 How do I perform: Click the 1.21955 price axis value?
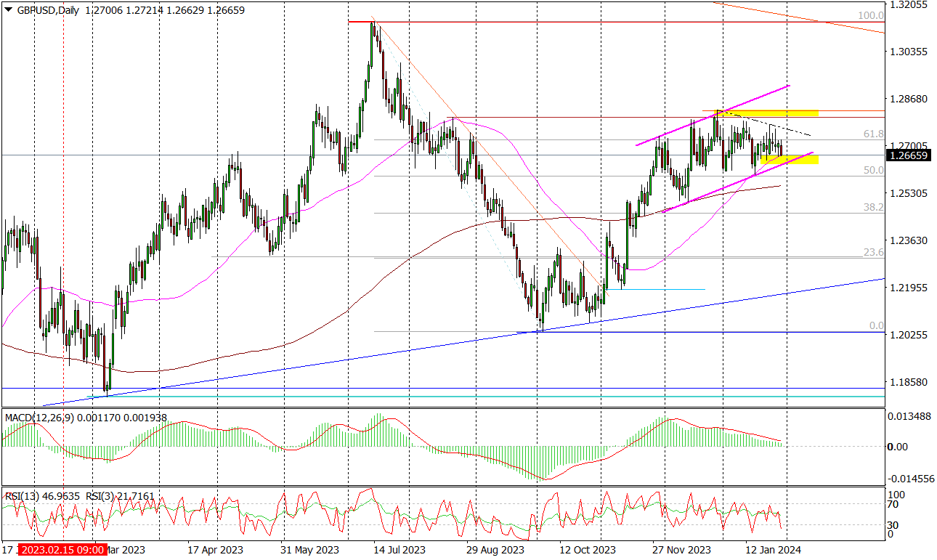click(x=908, y=288)
